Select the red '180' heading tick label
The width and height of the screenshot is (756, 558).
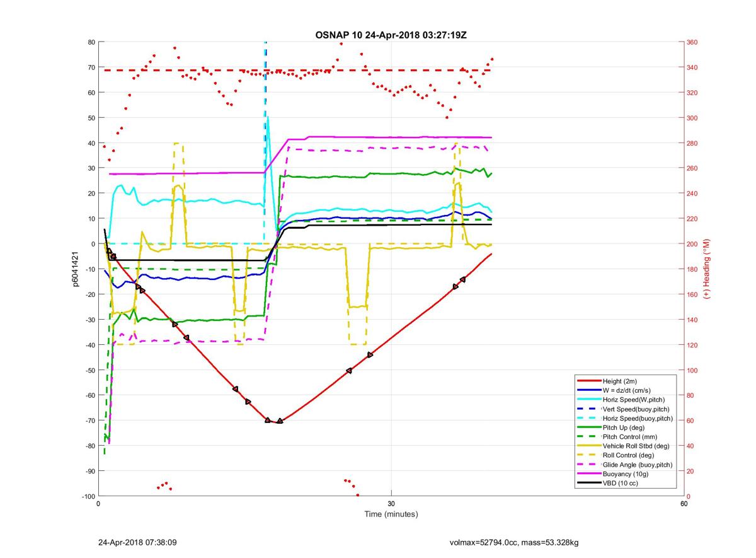coord(693,269)
